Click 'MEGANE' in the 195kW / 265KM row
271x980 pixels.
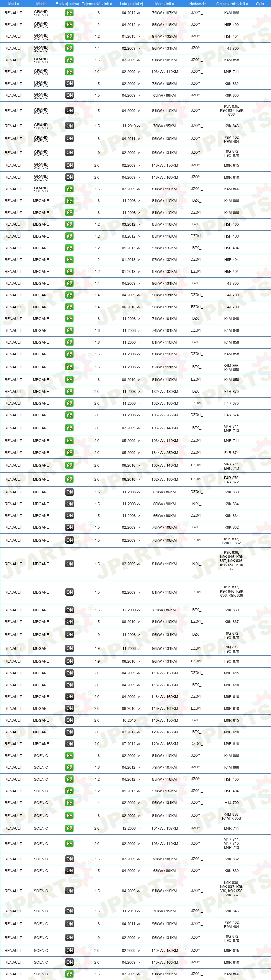click(41, 415)
